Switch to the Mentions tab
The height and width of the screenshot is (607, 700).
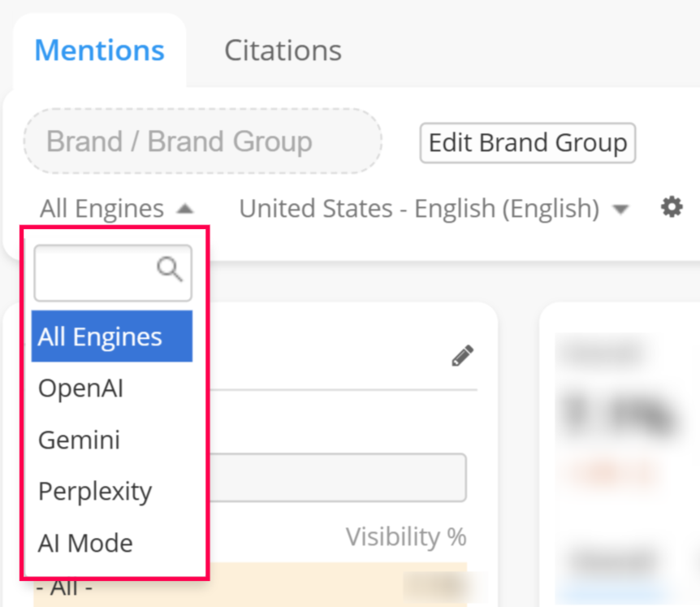pyautogui.click(x=99, y=50)
